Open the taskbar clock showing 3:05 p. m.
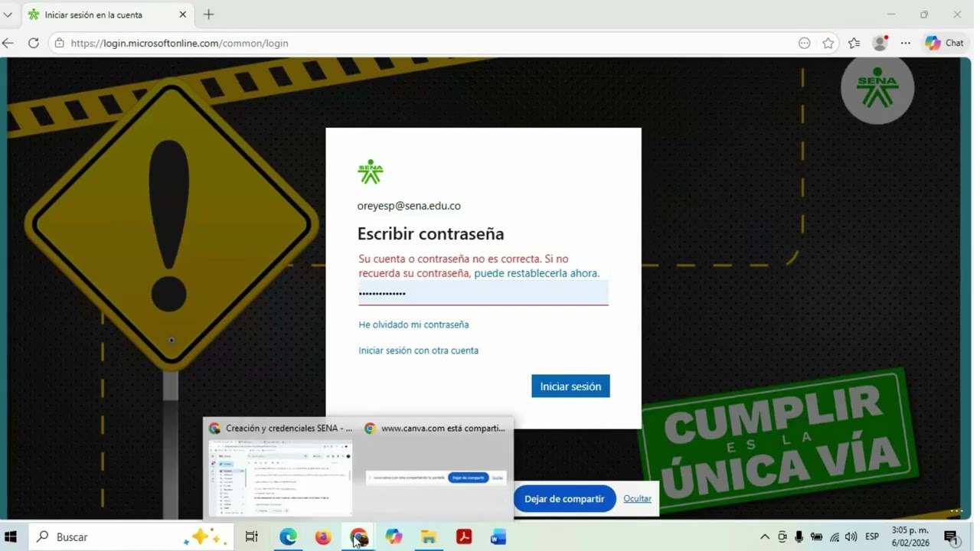 (910, 537)
